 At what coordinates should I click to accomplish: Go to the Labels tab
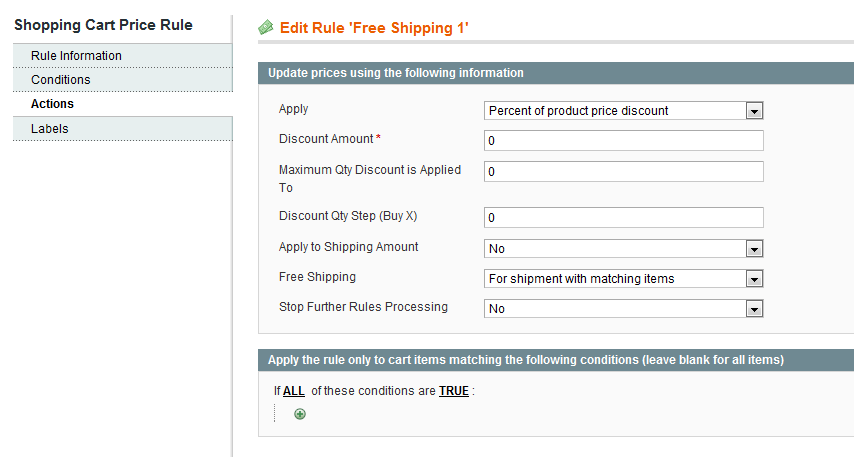point(49,129)
